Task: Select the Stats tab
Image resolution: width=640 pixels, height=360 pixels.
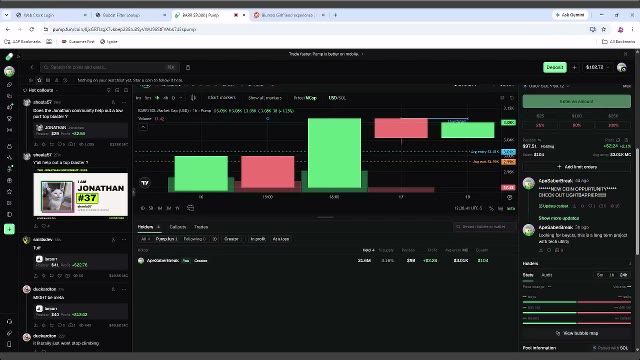Action: pyautogui.click(x=528, y=275)
